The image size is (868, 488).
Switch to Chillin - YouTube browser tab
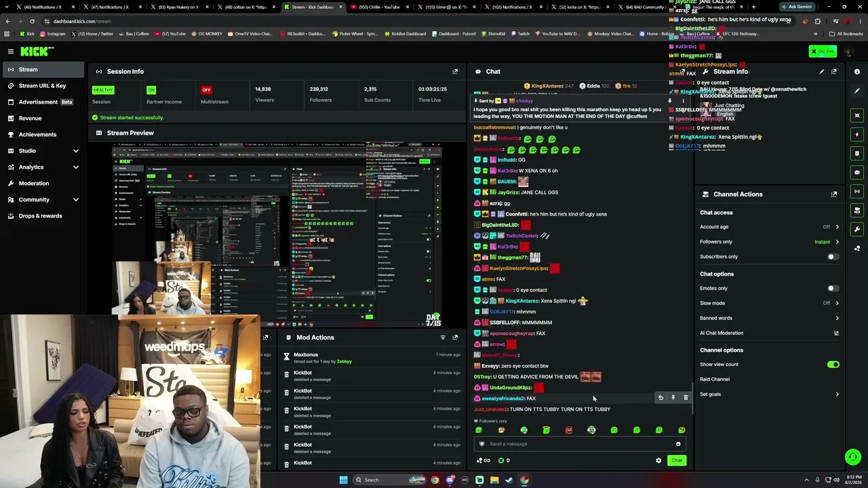pyautogui.click(x=378, y=7)
